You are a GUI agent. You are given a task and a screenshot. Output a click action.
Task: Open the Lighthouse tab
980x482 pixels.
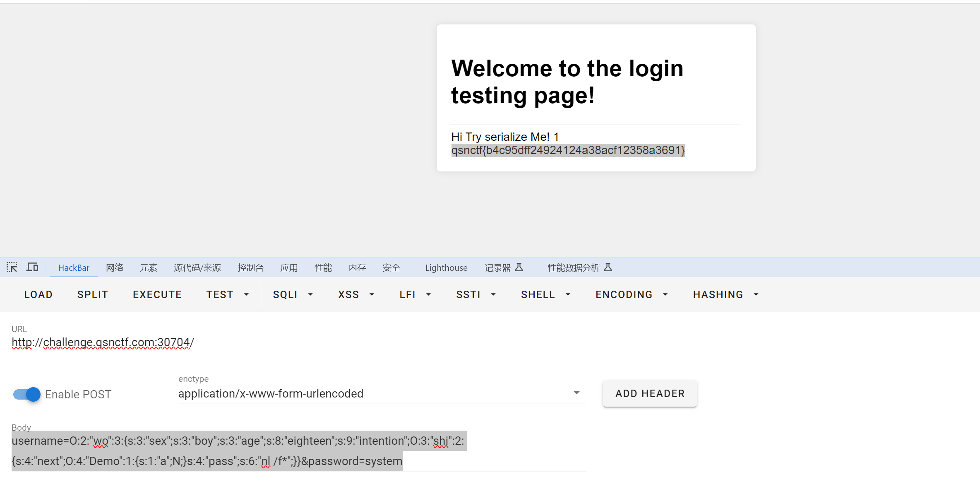(446, 268)
